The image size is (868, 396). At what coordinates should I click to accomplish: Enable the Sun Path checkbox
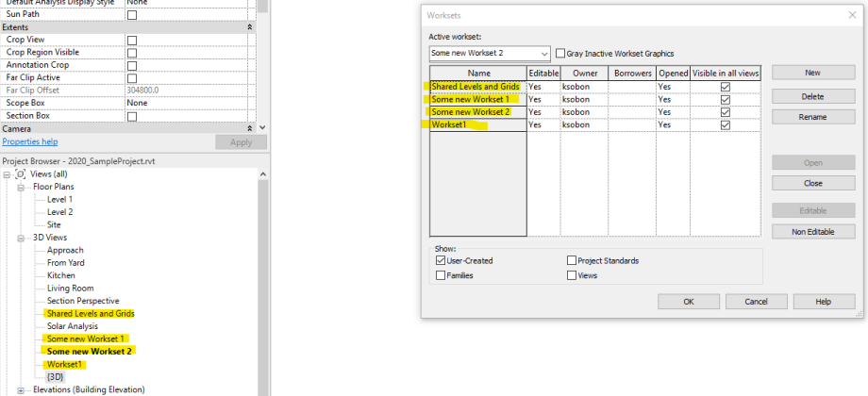[x=132, y=15]
